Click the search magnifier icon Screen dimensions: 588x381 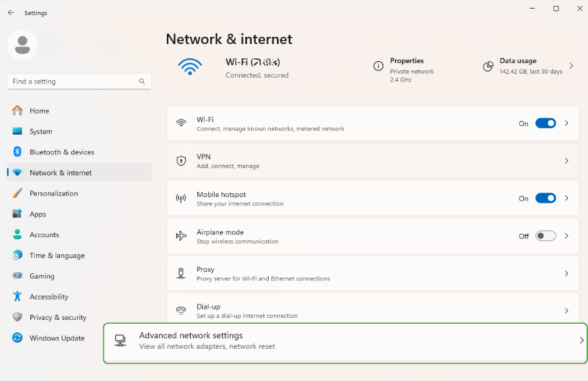[x=142, y=81]
